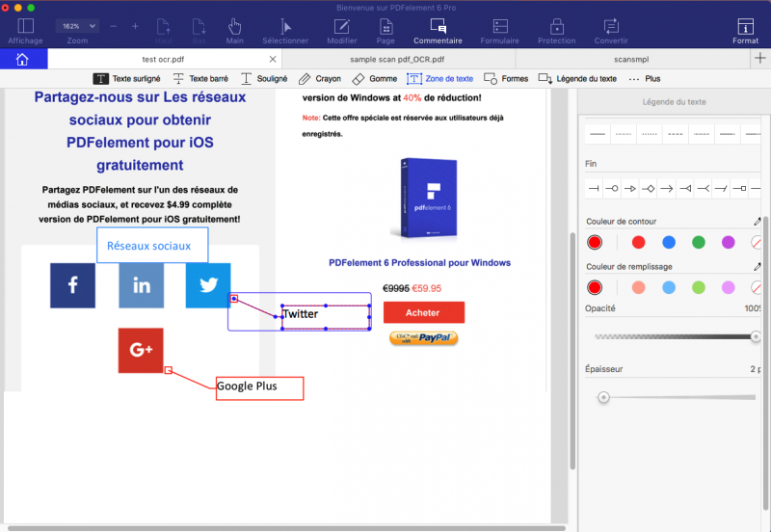771x532 pixels.
Task: Click the Convertir toolbar icon
Action: (611, 31)
